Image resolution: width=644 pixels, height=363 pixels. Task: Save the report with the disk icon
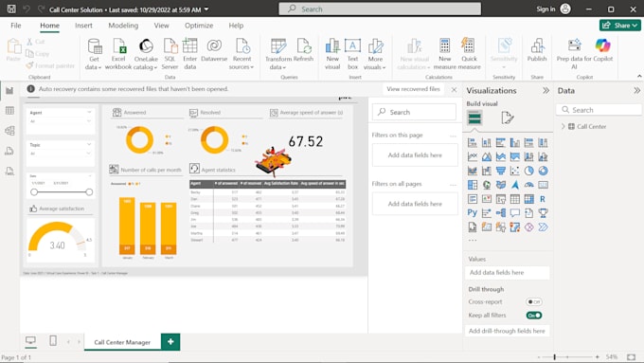(11, 9)
